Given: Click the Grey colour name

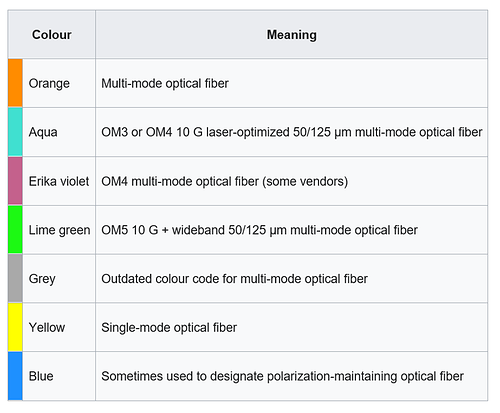Looking at the screenshot, I should 42,279.
